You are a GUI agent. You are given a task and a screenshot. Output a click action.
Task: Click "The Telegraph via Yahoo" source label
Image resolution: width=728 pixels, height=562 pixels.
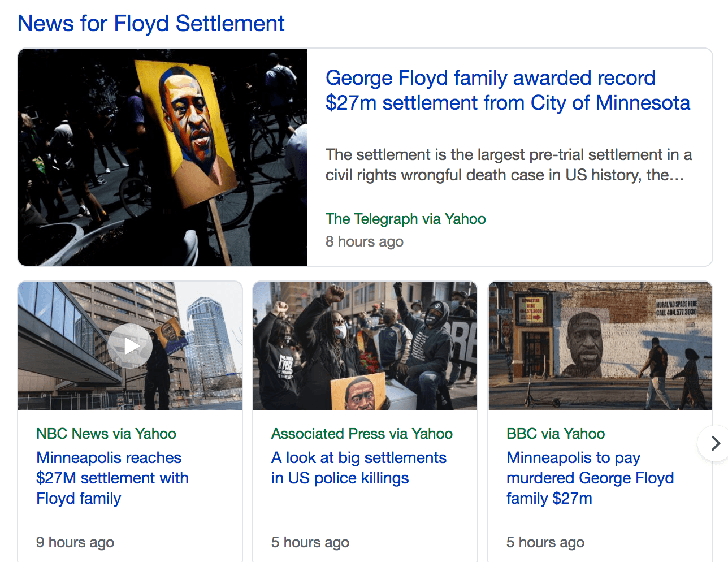405,219
